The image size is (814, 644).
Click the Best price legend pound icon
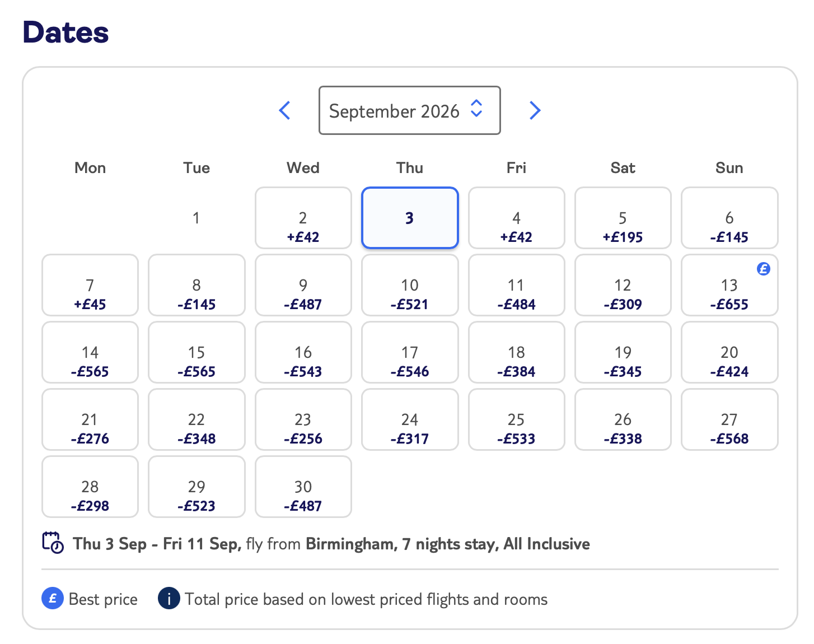coord(53,598)
